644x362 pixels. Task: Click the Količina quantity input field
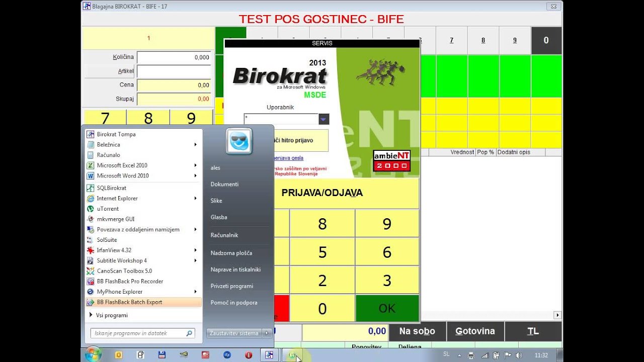(x=174, y=57)
